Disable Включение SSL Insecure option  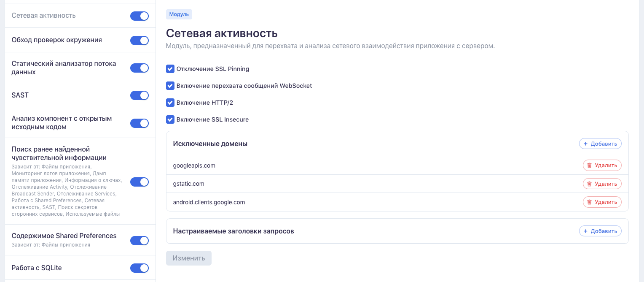coord(170,119)
